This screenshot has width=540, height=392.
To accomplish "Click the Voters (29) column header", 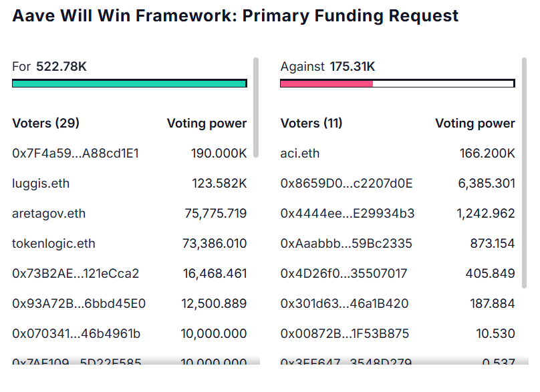I will 46,124.
